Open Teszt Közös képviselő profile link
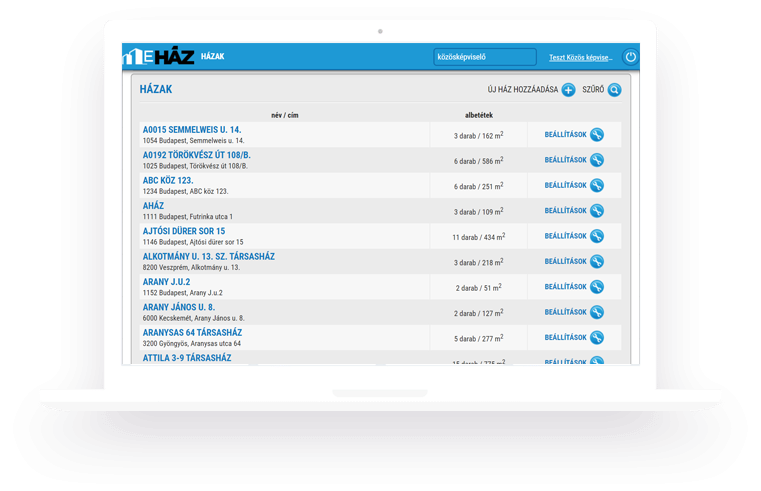The image size is (761, 491). click(579, 58)
